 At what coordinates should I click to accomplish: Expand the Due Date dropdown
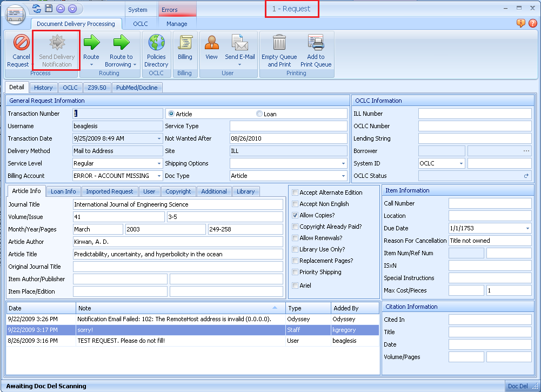527,229
